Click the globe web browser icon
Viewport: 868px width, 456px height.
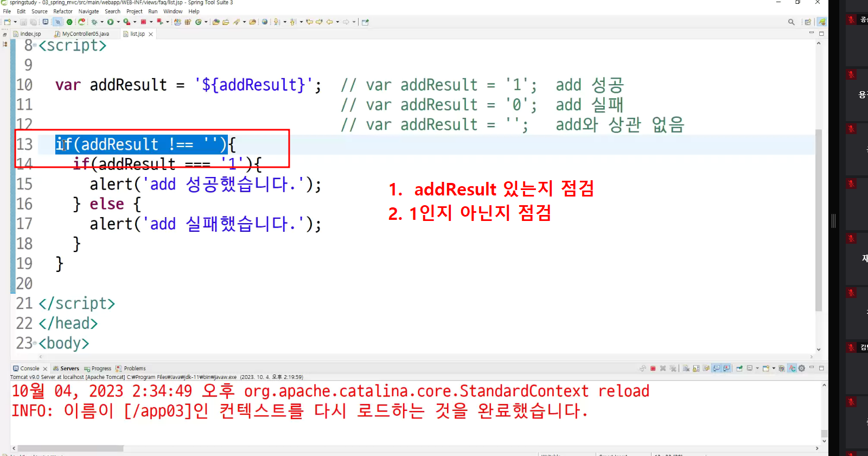pos(265,22)
